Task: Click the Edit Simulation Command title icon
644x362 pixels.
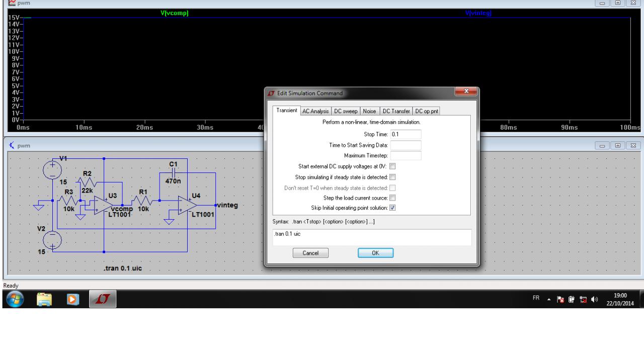Action: [x=271, y=93]
